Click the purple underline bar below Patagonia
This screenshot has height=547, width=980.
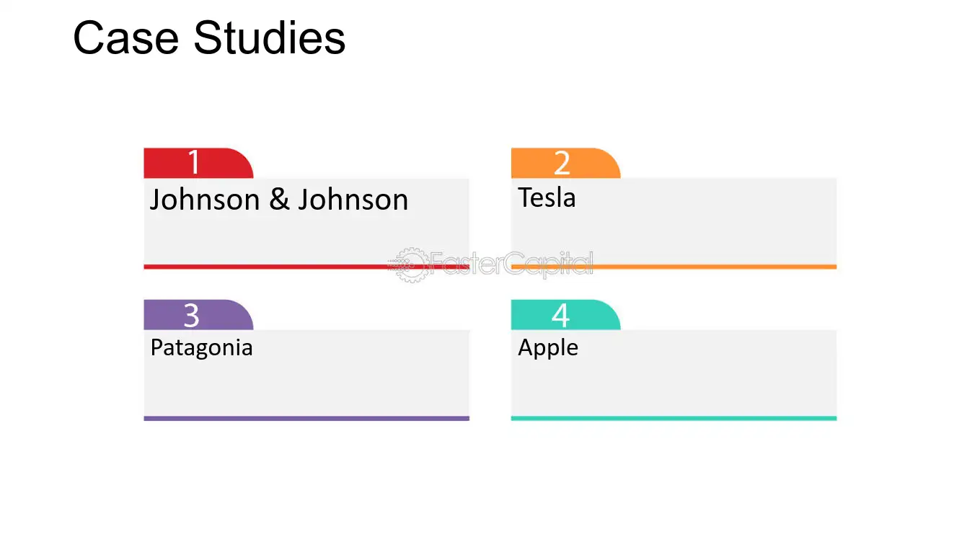pyautogui.click(x=306, y=418)
